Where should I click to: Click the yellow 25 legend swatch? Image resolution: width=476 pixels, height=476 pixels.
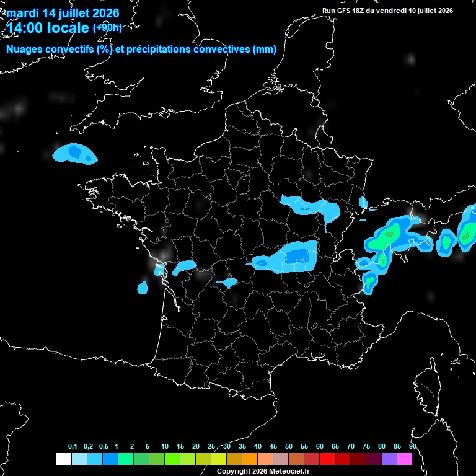[219, 459]
